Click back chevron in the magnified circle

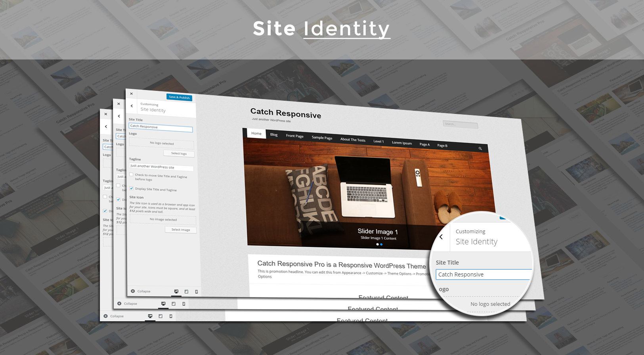pyautogui.click(x=441, y=237)
